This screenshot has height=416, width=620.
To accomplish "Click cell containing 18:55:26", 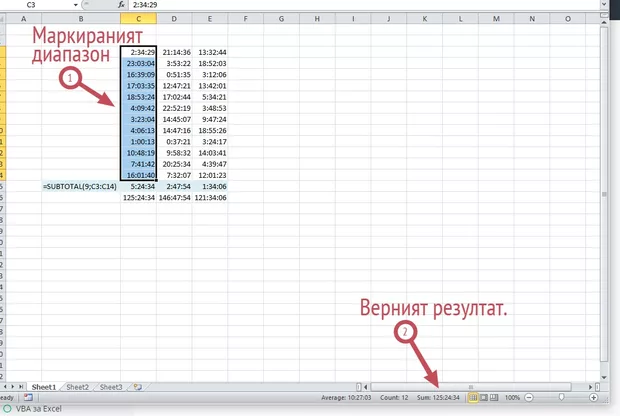I will pyautogui.click(x=210, y=130).
